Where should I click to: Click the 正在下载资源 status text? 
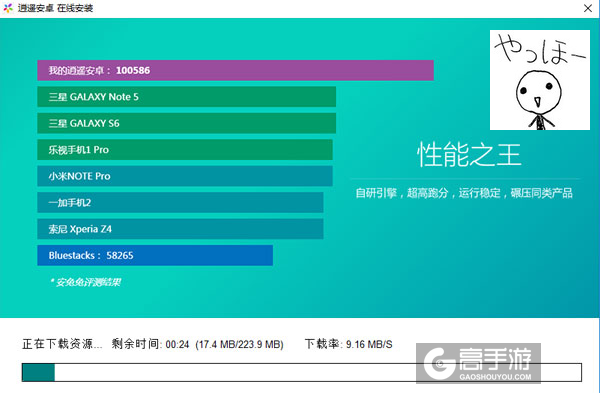(x=62, y=344)
